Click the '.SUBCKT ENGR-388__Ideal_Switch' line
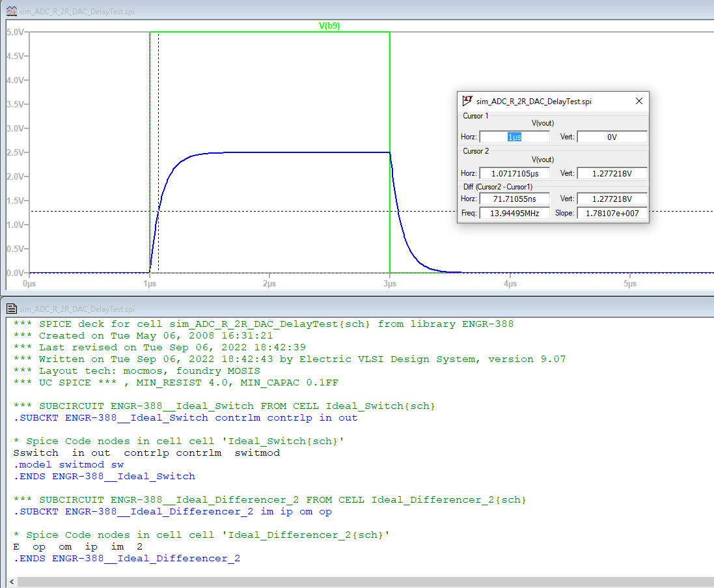 pyautogui.click(x=185, y=417)
